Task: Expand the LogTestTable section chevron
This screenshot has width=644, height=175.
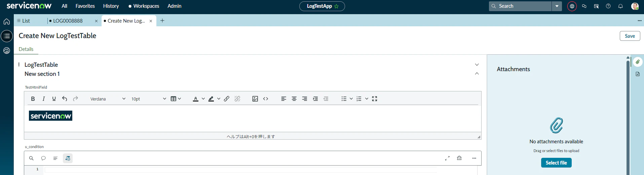Action: pyautogui.click(x=477, y=64)
